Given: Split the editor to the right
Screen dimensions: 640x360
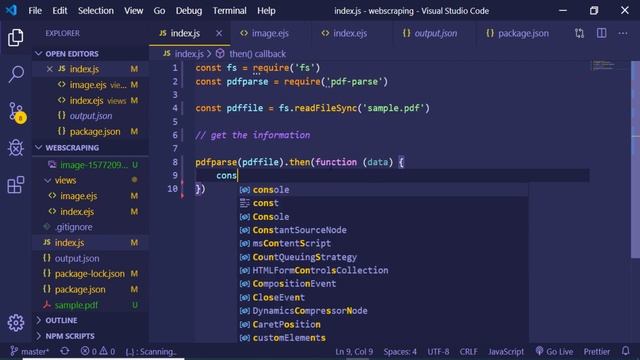Looking at the screenshot, I should [601, 33].
